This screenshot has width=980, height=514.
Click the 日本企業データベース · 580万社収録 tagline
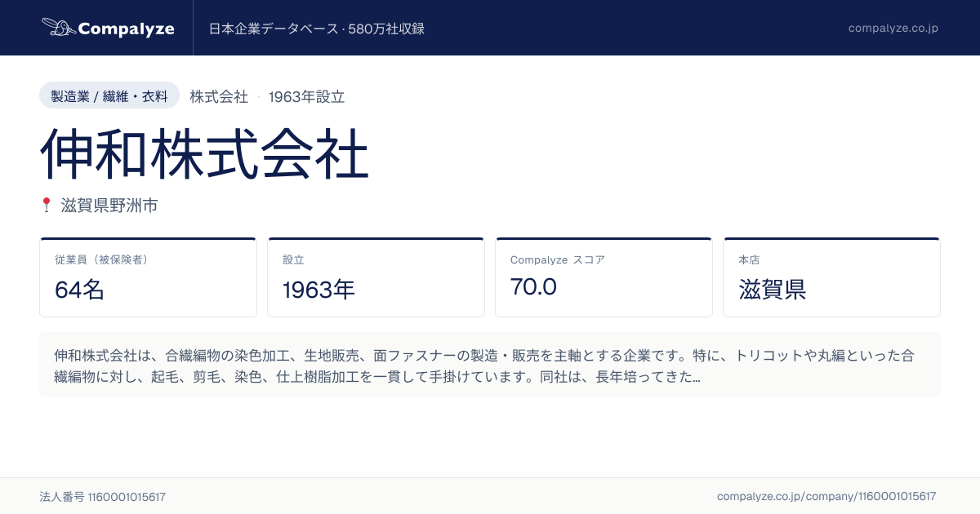tap(317, 29)
